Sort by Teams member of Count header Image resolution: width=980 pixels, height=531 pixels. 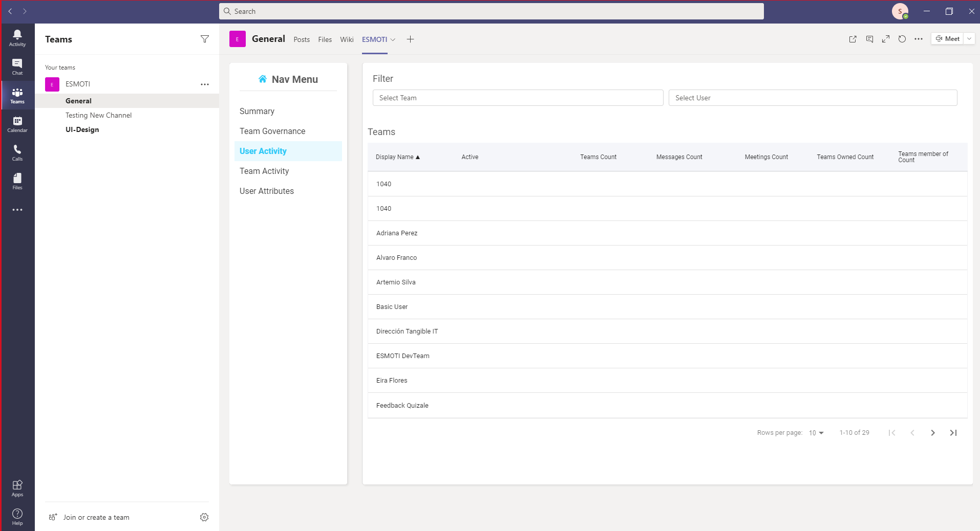click(923, 157)
